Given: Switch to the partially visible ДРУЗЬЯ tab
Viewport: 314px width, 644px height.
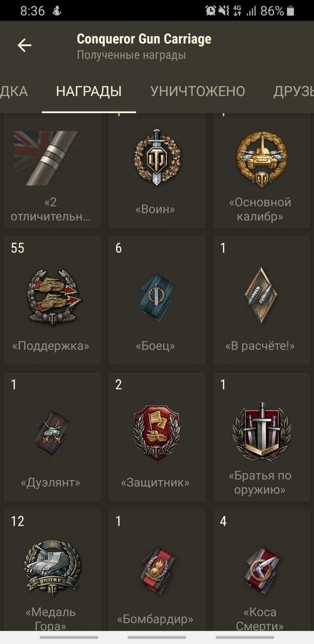Looking at the screenshot, I should pyautogui.click(x=293, y=91).
